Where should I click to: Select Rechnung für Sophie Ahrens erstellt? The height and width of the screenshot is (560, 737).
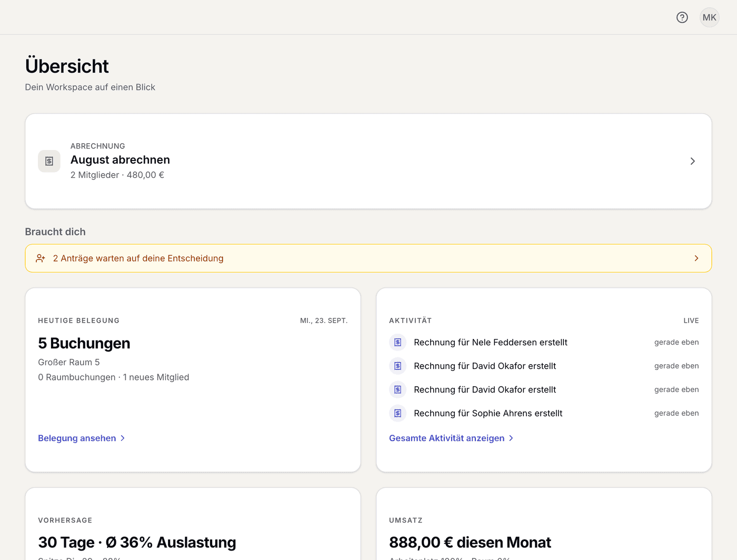(488, 413)
